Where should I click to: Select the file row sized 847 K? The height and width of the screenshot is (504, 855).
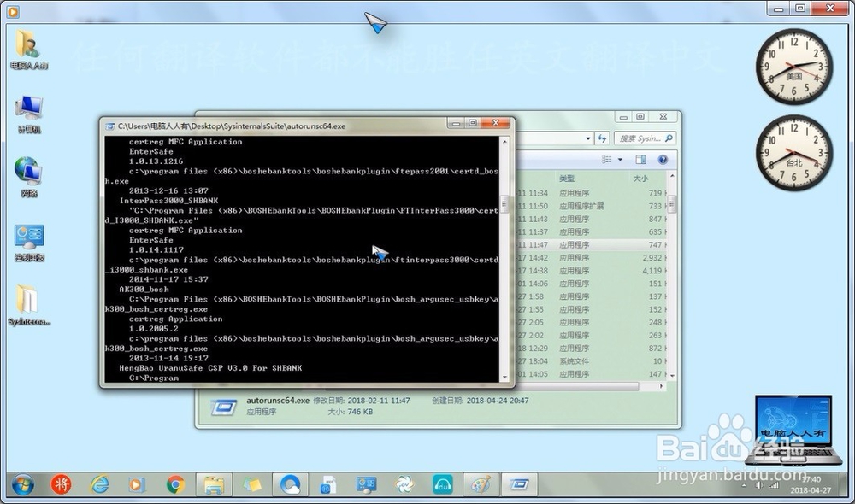(x=591, y=219)
